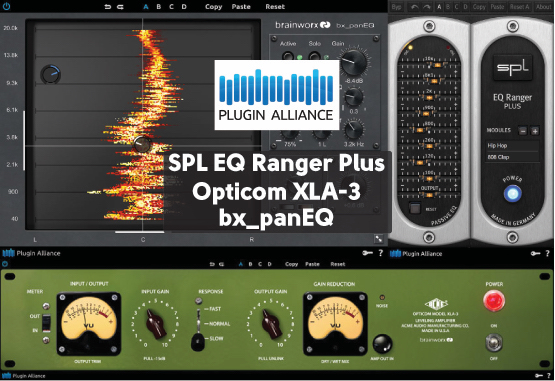Click the redo arrow in EQ Ranger toolbar

pyautogui.click(x=427, y=7)
